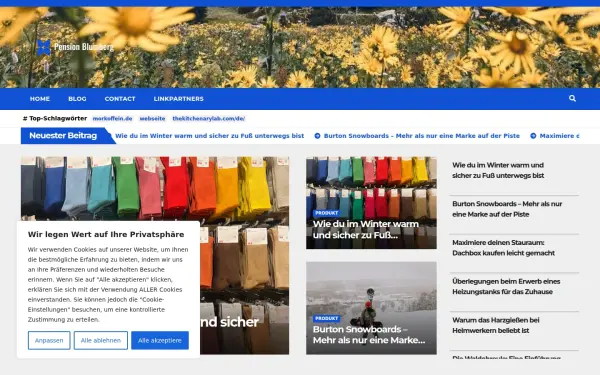Go to the HOME menu item
This screenshot has width=600, height=375.
40,99
